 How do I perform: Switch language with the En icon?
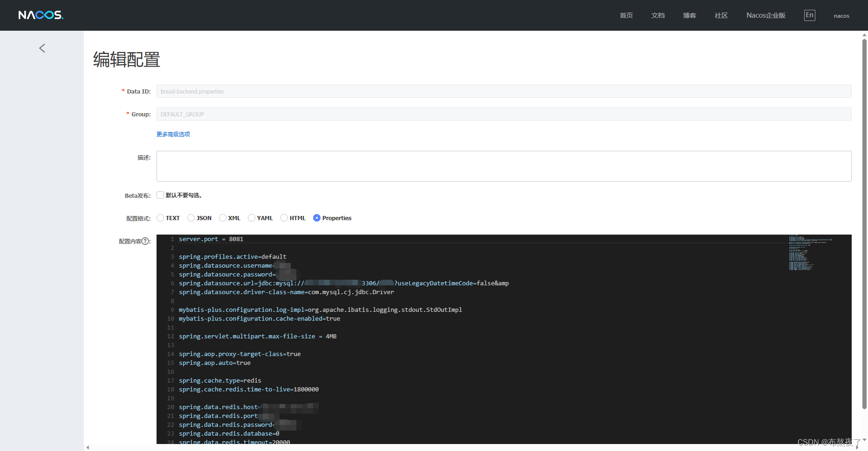(x=809, y=15)
